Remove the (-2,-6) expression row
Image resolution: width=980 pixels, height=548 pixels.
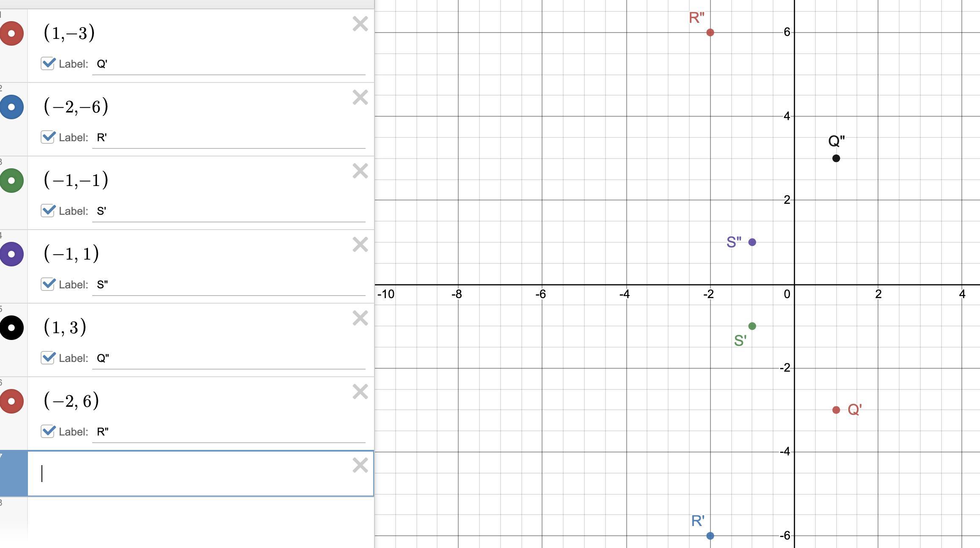tap(360, 98)
